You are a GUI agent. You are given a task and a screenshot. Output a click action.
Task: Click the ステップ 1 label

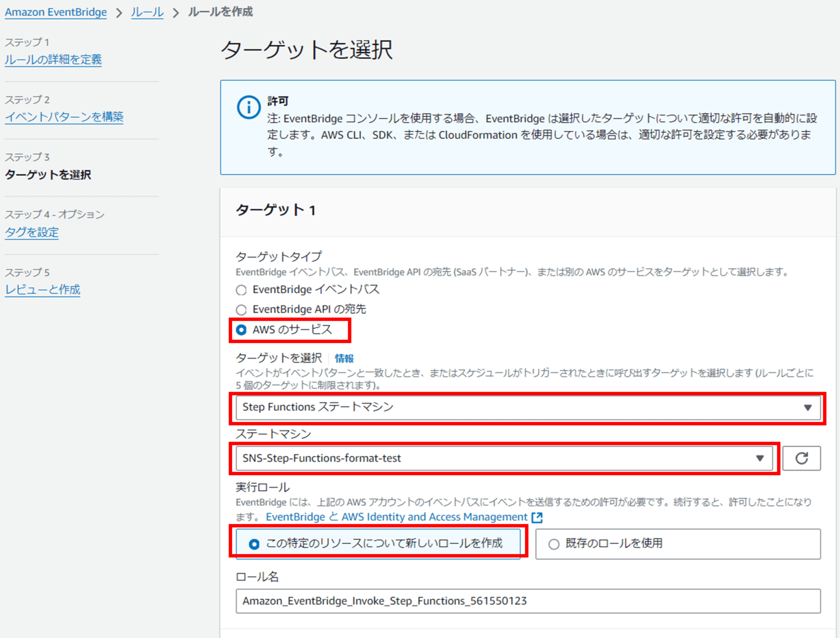click(27, 42)
